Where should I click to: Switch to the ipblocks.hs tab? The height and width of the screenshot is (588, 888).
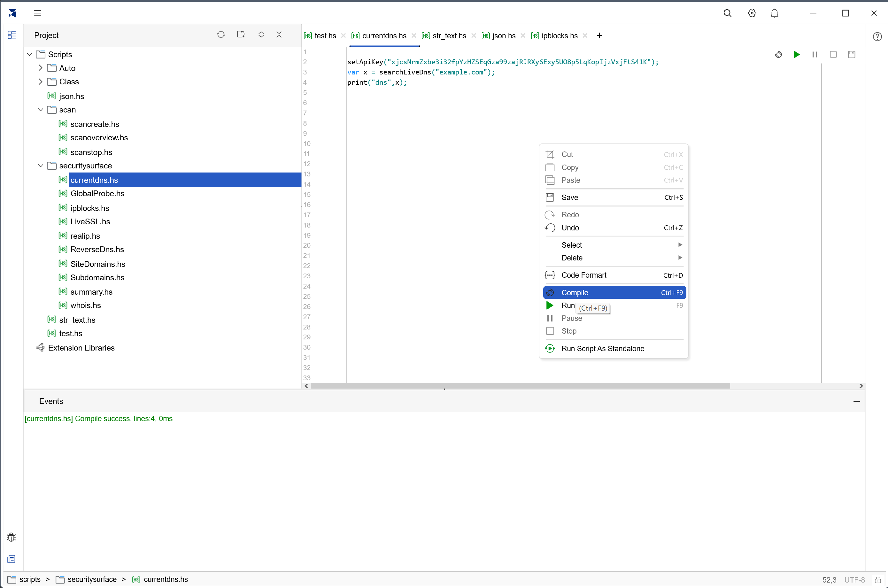tap(555, 35)
